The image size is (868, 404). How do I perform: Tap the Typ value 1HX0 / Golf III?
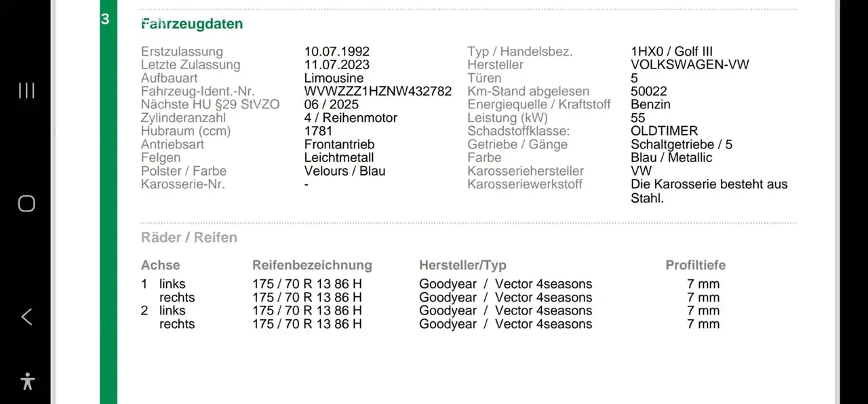671,52
